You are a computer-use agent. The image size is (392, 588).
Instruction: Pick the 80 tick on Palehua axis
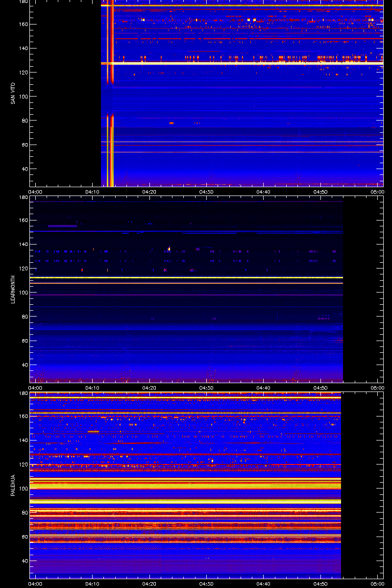click(24, 513)
